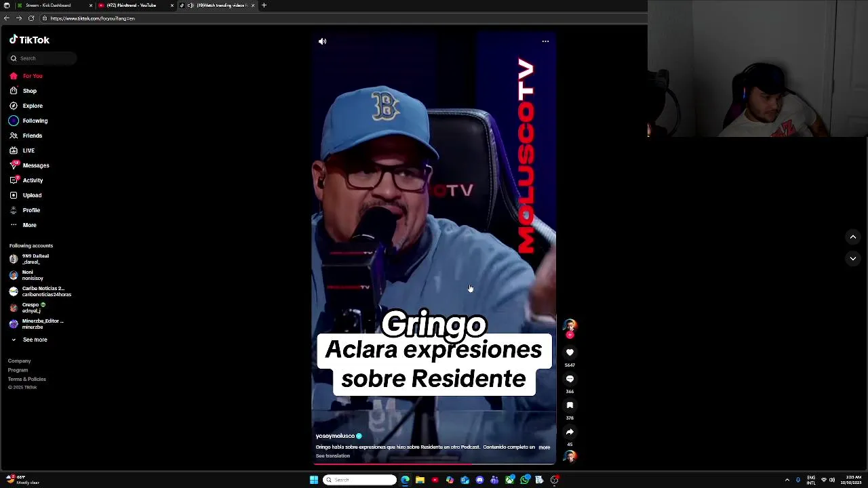Open the sound disc at bottom of action bar
The width and height of the screenshot is (868, 488).
click(x=570, y=456)
